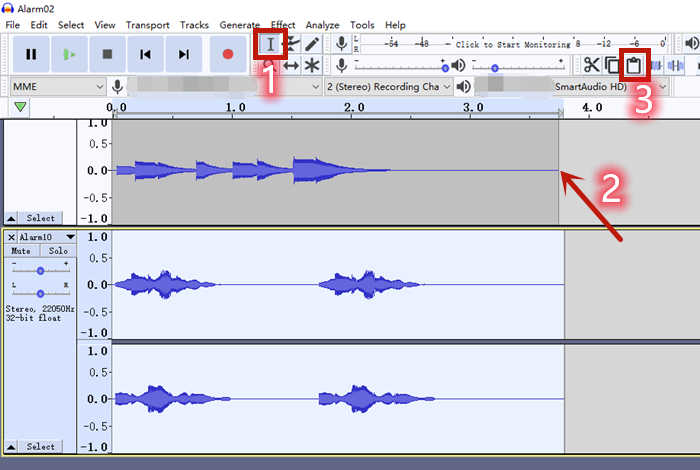Image resolution: width=700 pixels, height=470 pixels.
Task: Trim audio outside the selection
Action: 655,66
